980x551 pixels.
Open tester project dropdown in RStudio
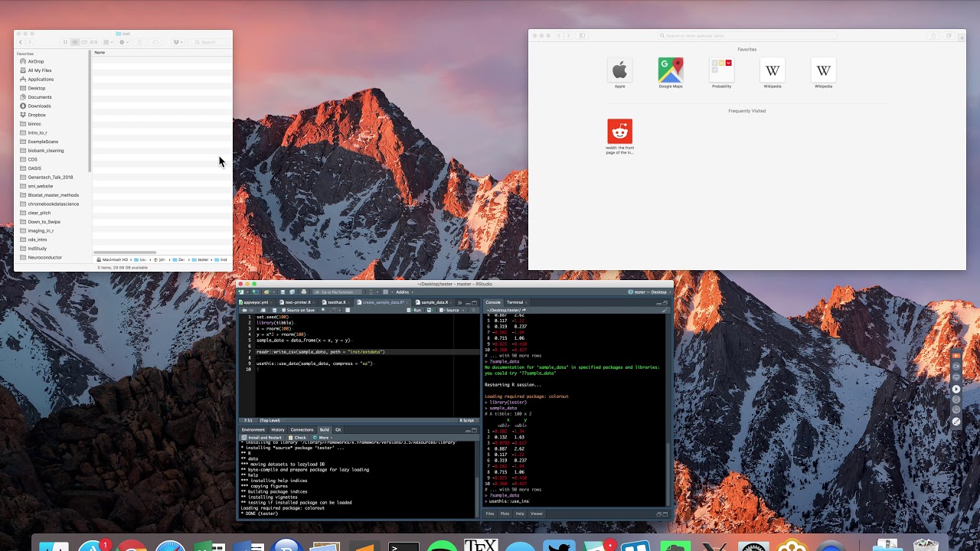[x=648, y=292]
